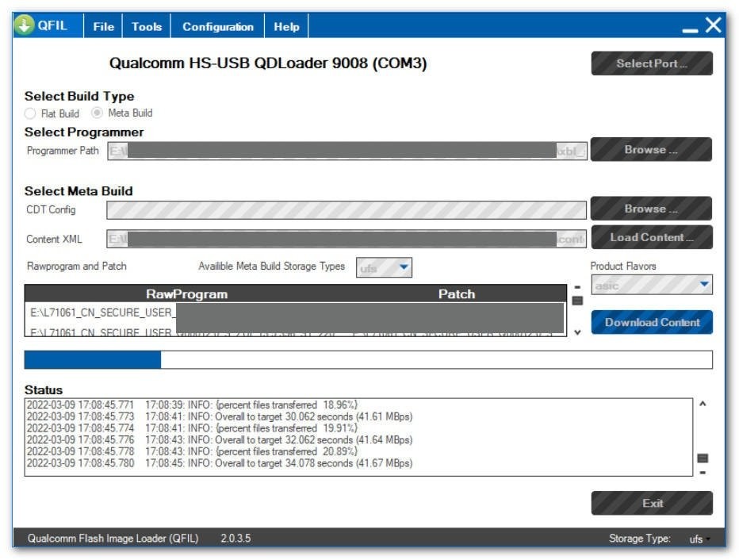Click the QFIL green download logo icon
The height and width of the screenshot is (560, 739).
(24, 25)
